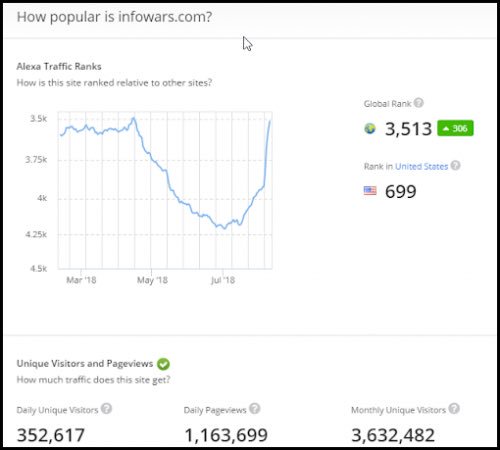The image size is (500, 450).
Task: Click the US rank value 699
Action: click(x=401, y=192)
